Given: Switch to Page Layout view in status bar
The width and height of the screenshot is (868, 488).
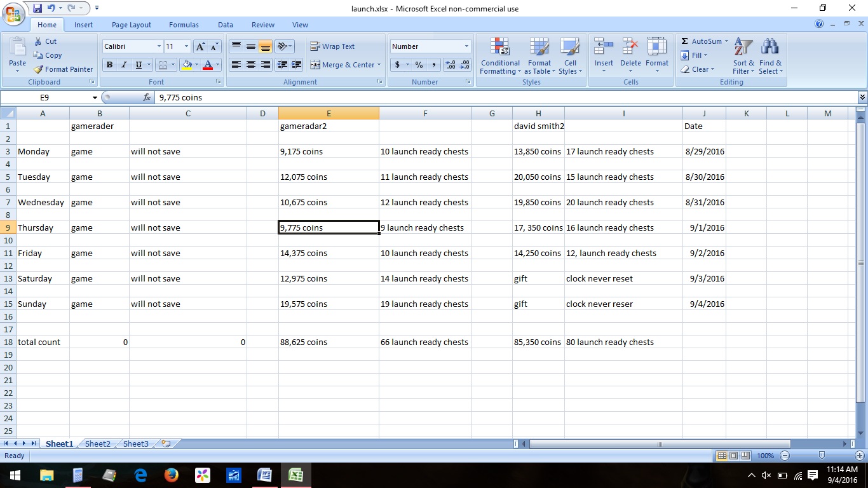Looking at the screenshot, I should pyautogui.click(x=733, y=456).
